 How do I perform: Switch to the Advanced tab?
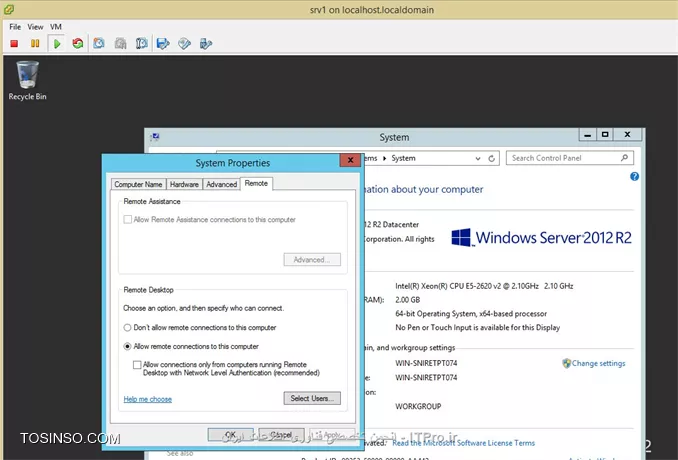221,184
